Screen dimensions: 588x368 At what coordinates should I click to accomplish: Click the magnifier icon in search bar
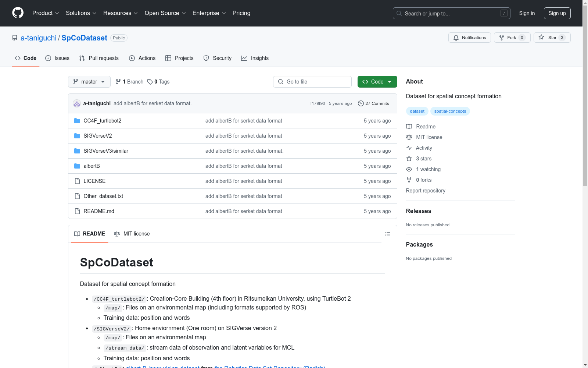point(399,13)
